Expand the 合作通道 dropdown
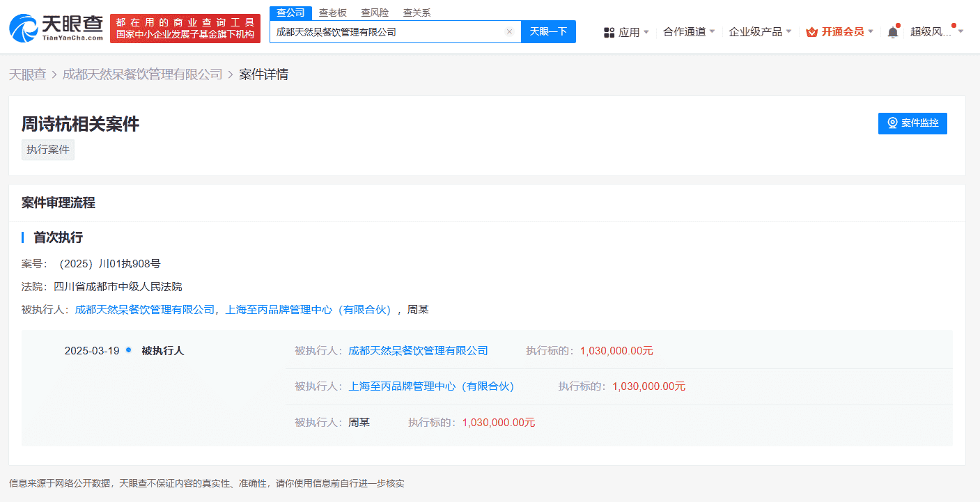This screenshot has width=980, height=502. click(x=688, y=31)
